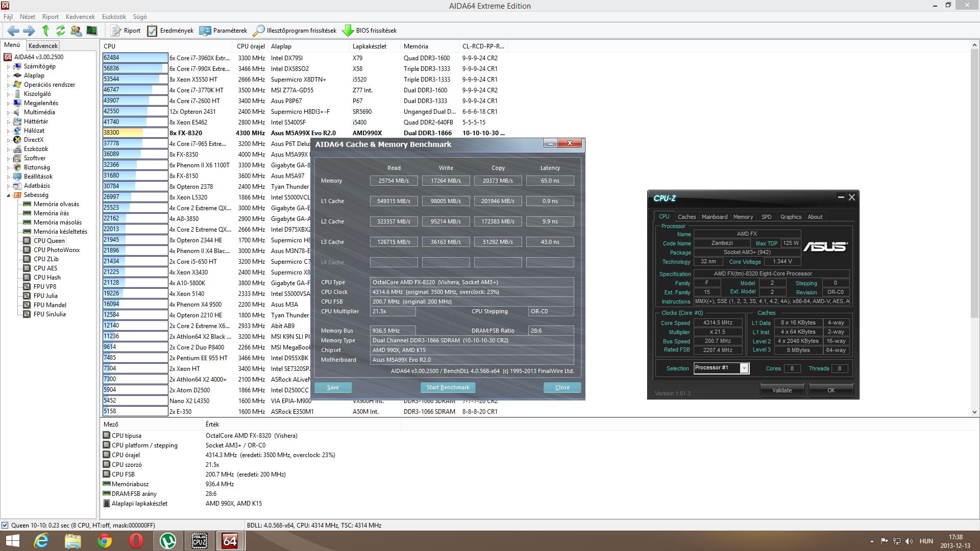This screenshot has height=551, width=980.
Task: Collapse the Sebesség tree node
Action: click(8, 195)
